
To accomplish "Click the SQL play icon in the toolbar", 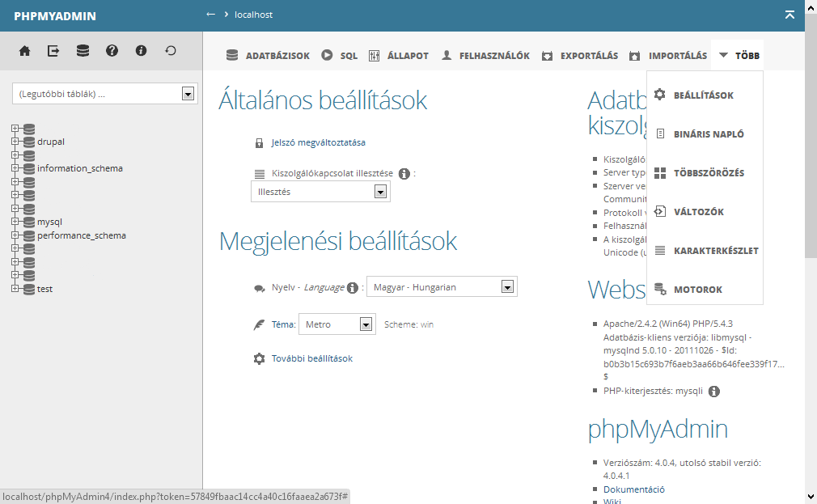I will (x=328, y=56).
